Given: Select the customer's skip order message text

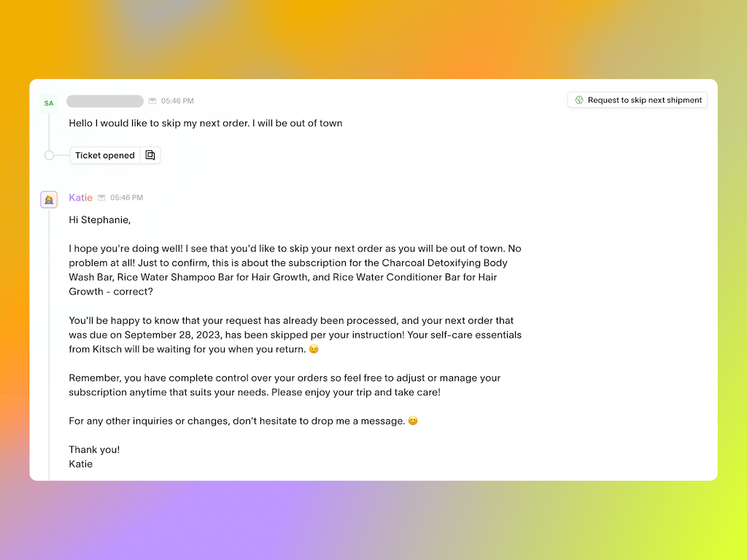Looking at the screenshot, I should click(x=205, y=123).
